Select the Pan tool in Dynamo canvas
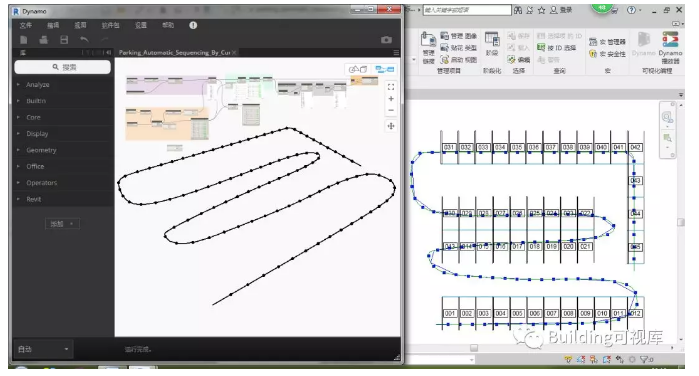 [x=391, y=126]
